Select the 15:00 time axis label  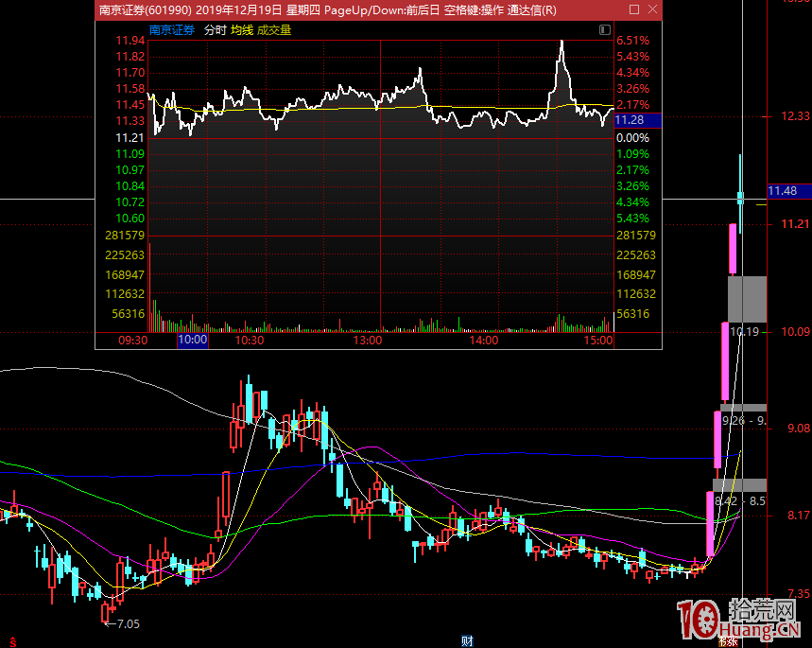pos(598,340)
